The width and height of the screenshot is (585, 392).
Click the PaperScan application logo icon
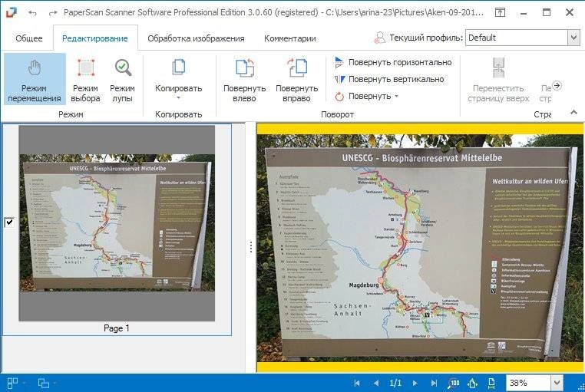click(x=12, y=12)
